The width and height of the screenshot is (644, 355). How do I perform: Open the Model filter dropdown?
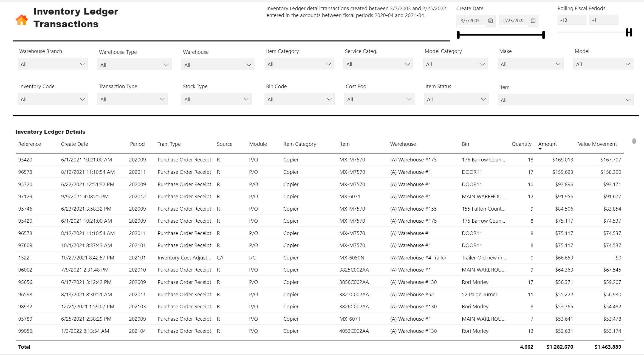tap(603, 64)
